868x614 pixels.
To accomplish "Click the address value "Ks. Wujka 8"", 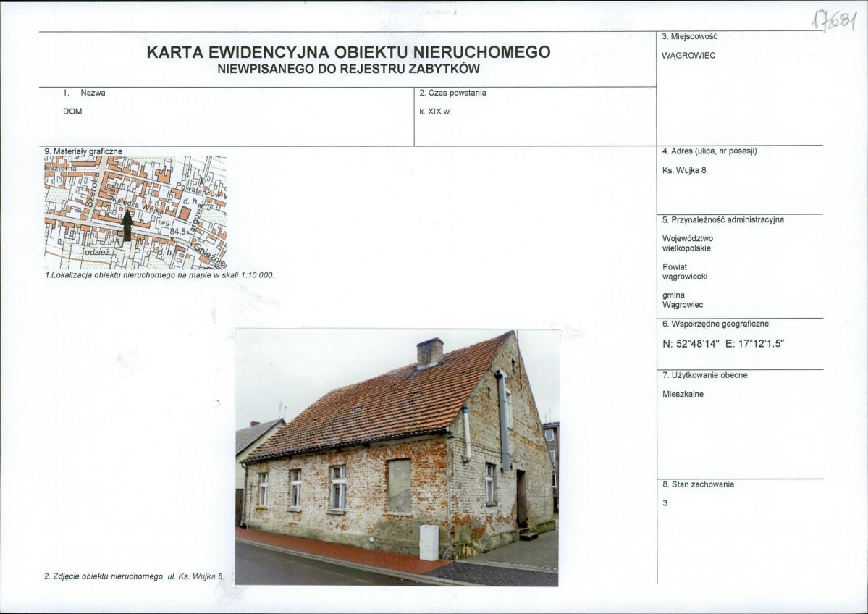I will [684, 171].
